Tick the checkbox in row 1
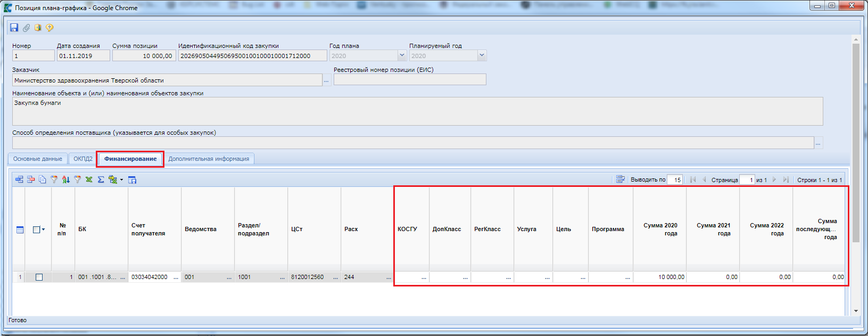Viewport: 868px width, 336px height. pos(39,277)
